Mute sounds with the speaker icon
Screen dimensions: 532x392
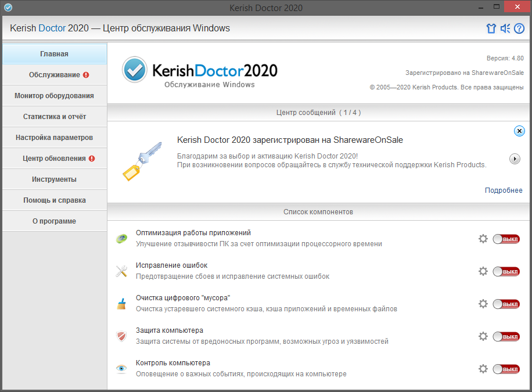(505, 28)
